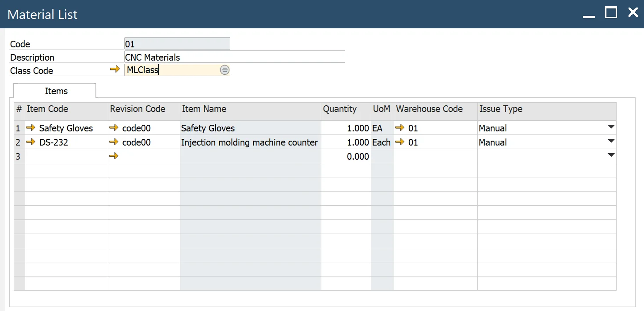Open warehouse 01 link arrow for DS-232
The height and width of the screenshot is (311, 644).
[x=399, y=142]
